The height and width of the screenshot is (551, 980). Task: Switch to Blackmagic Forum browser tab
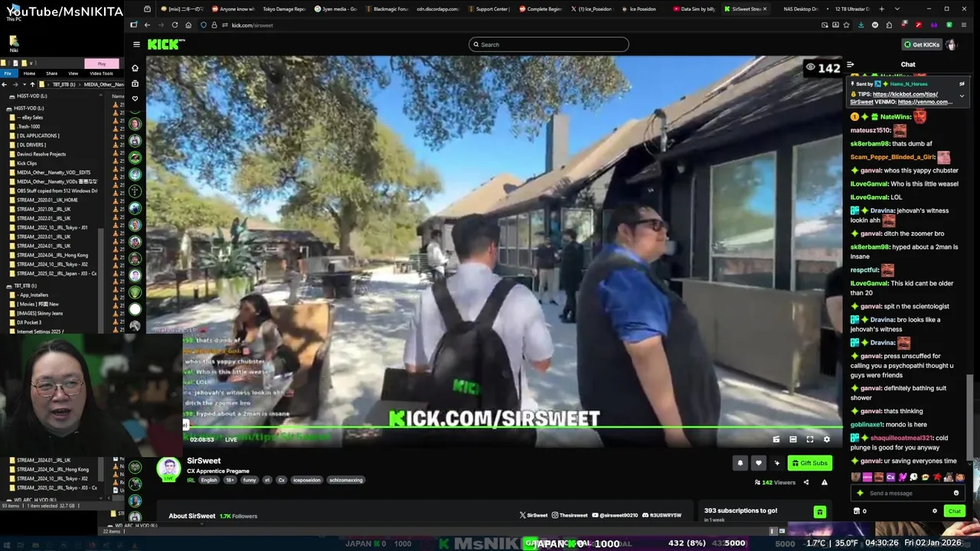388,9
